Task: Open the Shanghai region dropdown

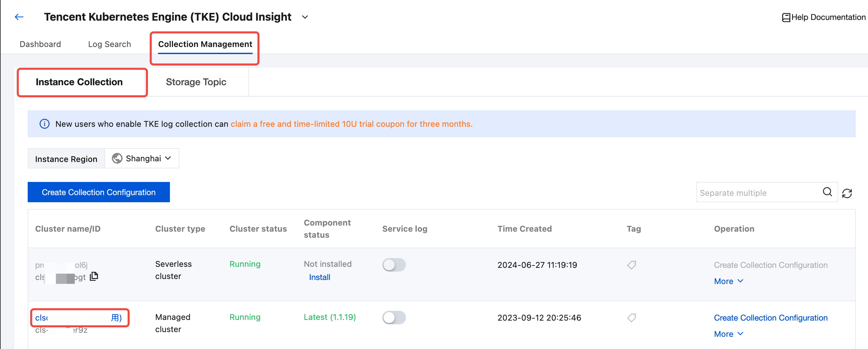Action: tap(142, 158)
